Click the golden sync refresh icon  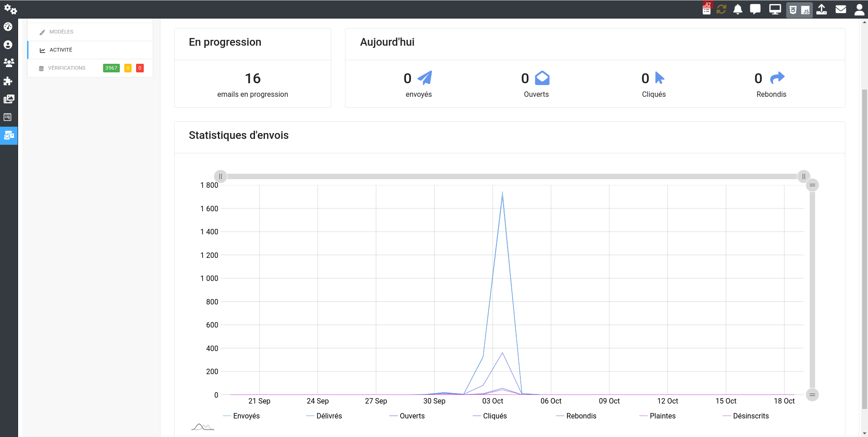pos(722,9)
